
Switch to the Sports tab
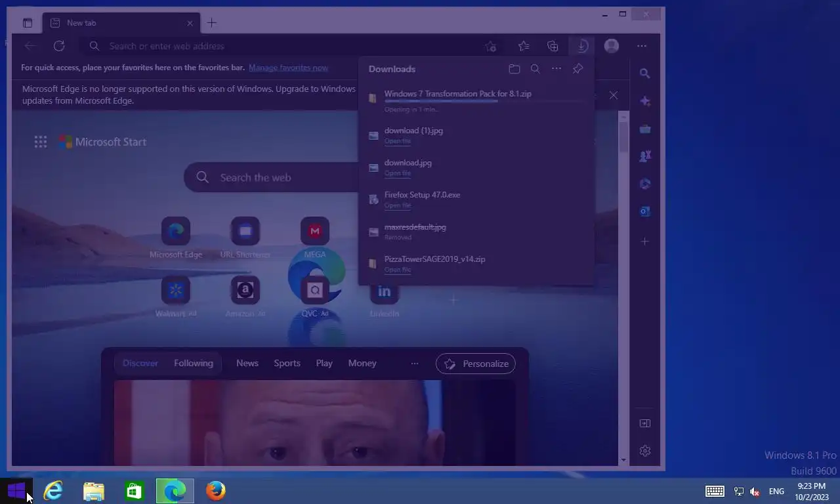pyautogui.click(x=287, y=363)
